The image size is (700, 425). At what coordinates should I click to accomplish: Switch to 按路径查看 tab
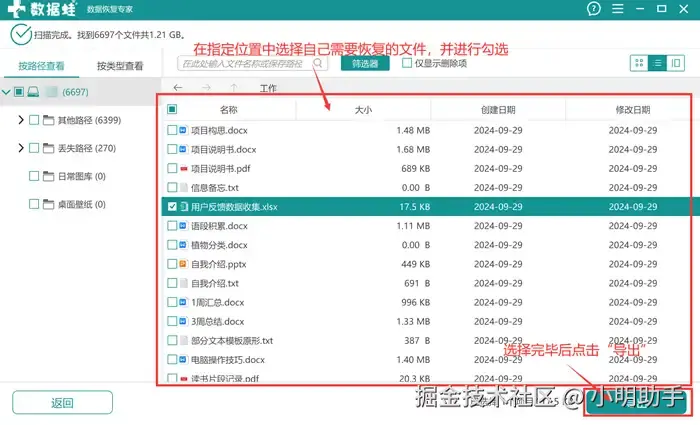pos(41,66)
